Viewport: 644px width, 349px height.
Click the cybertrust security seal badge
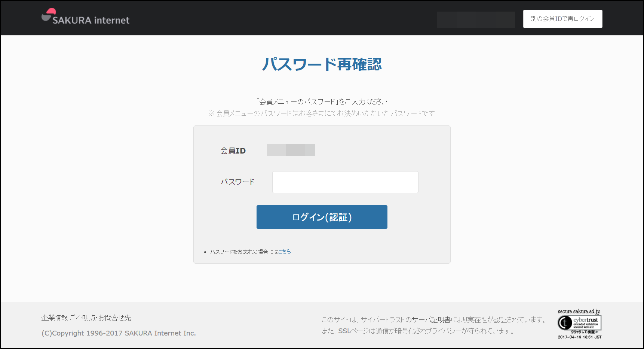(579, 323)
